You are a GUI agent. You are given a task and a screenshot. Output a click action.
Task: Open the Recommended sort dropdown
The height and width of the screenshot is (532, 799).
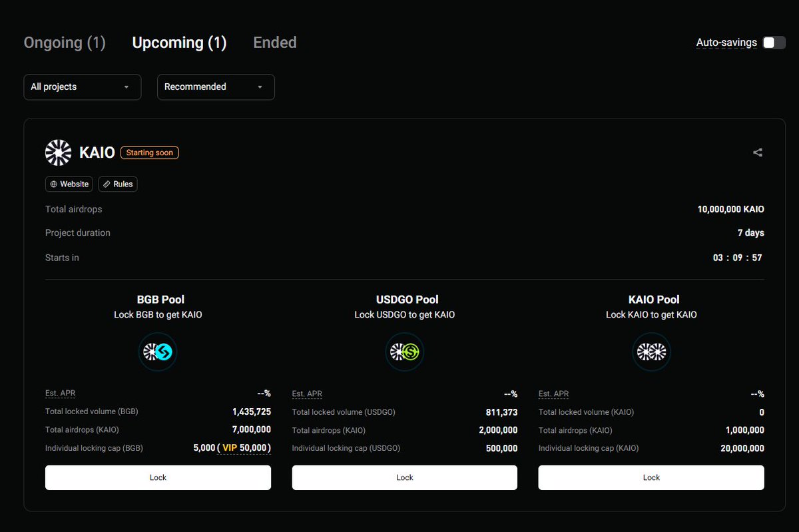216,87
